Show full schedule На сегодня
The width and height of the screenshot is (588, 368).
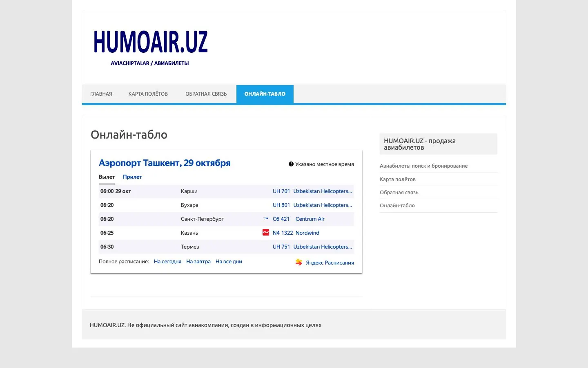(x=167, y=261)
